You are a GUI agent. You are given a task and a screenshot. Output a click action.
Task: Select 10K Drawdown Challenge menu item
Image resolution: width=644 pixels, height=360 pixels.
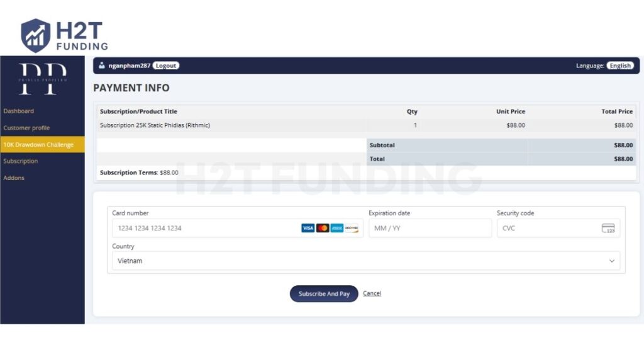click(x=42, y=145)
